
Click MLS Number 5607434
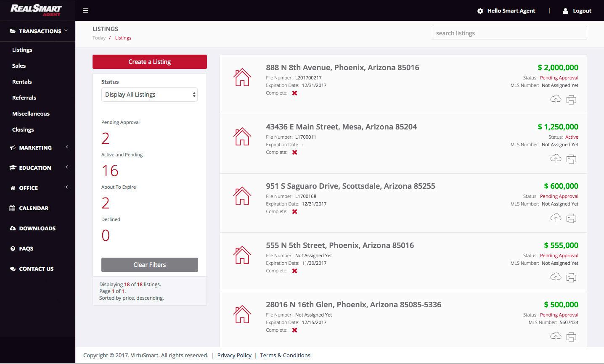[569, 322]
